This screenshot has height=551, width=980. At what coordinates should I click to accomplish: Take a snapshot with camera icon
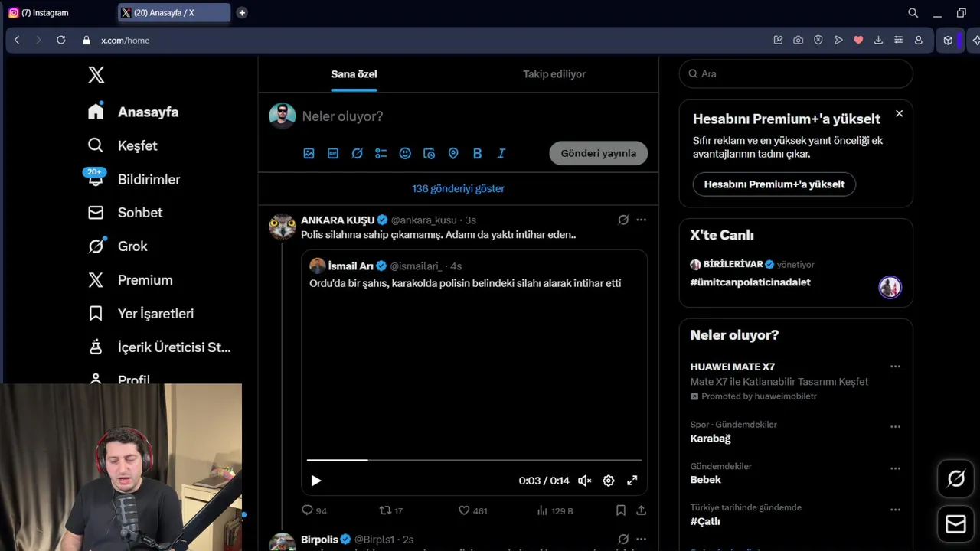(x=799, y=40)
